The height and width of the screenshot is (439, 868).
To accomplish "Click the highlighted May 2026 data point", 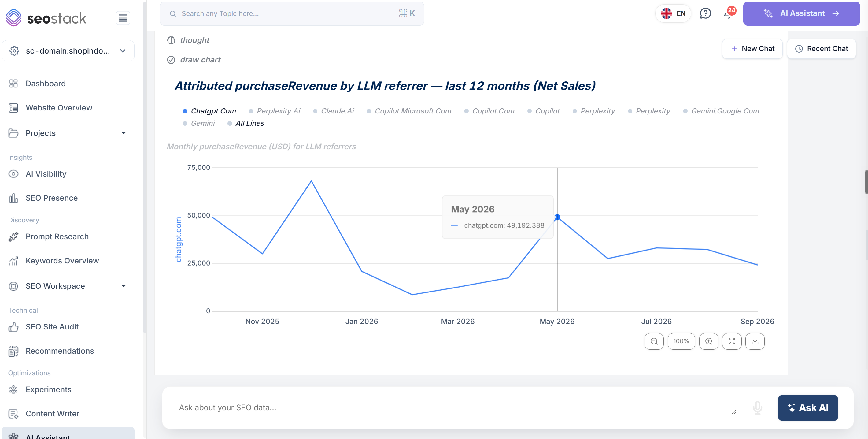I will [x=557, y=217].
